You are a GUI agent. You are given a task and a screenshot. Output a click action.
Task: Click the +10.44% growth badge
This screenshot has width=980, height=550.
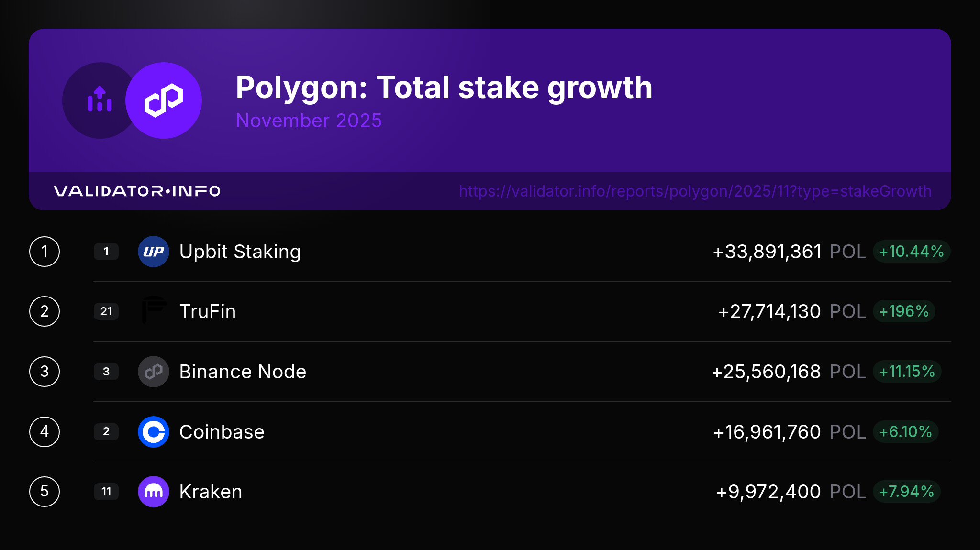click(911, 252)
